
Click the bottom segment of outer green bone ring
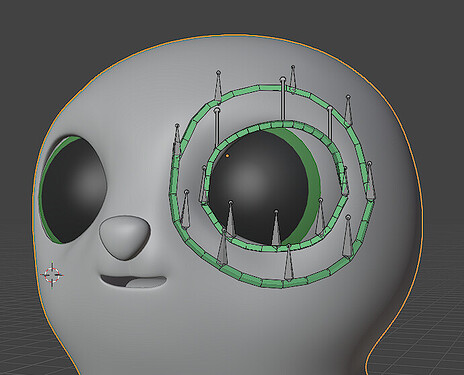[272, 284]
